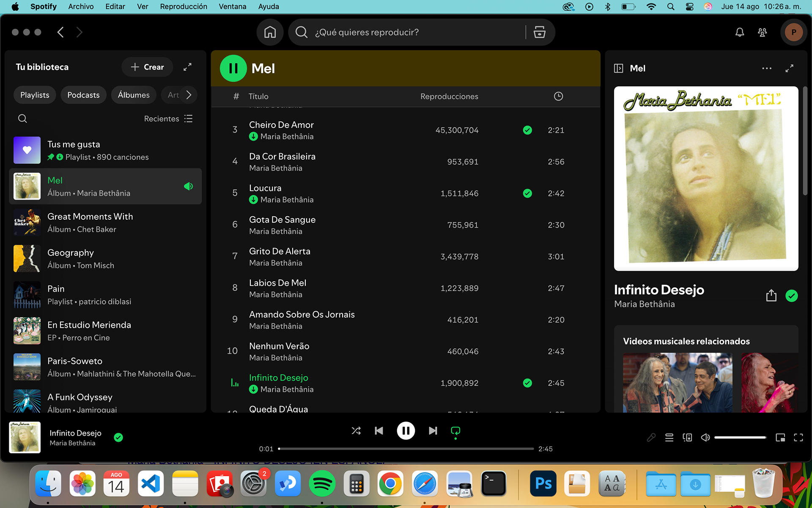Open En Estudio Merienda EP
812x508 pixels.
[105, 331]
